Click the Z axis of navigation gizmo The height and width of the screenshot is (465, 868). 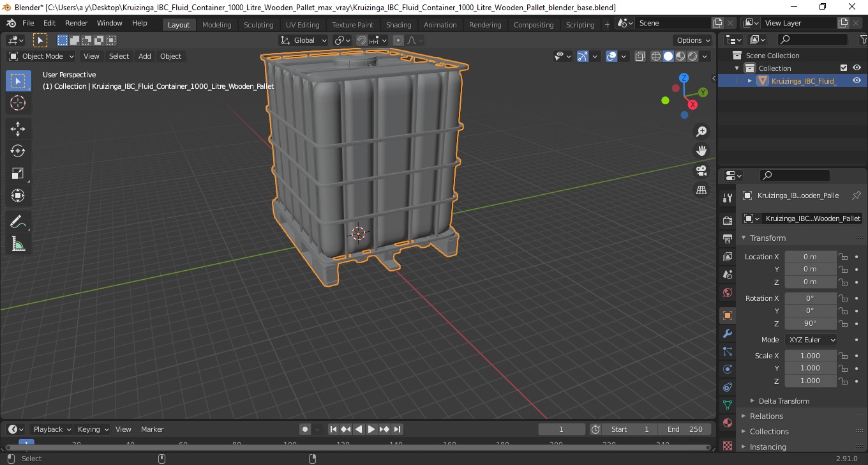point(684,78)
